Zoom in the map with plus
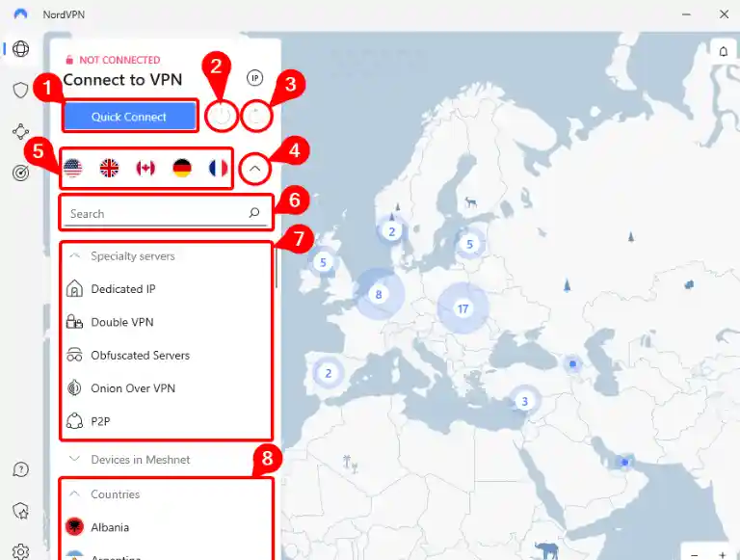740x560 pixels. tap(723, 555)
